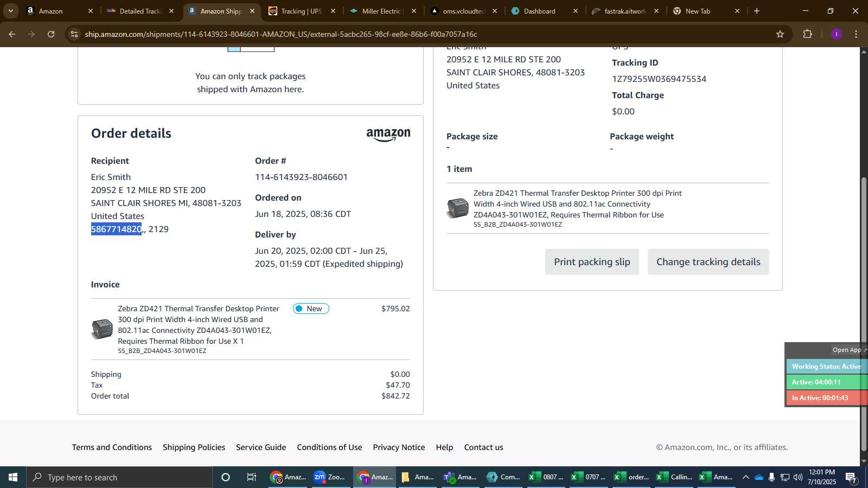Click order number 114-6143923-8046601

click(x=301, y=177)
